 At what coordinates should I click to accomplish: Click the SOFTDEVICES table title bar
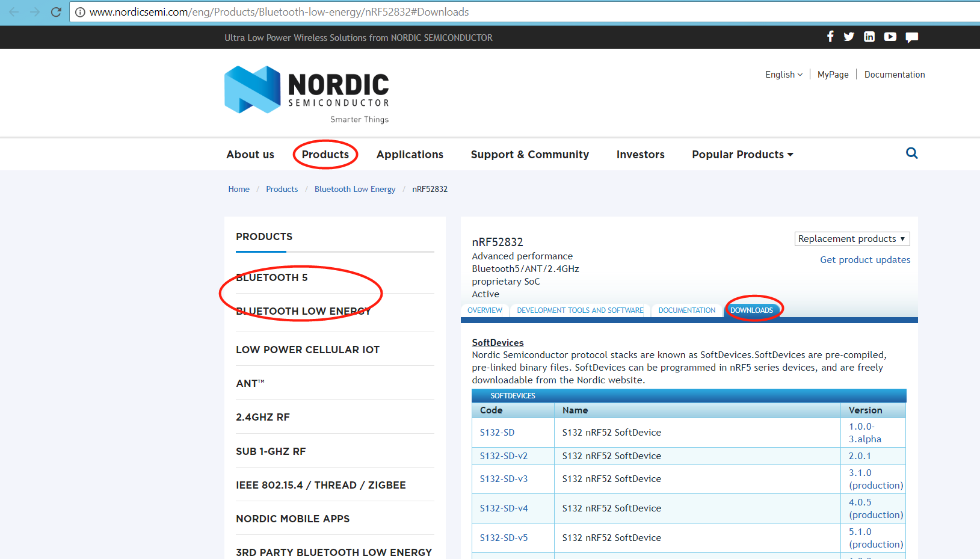point(689,395)
